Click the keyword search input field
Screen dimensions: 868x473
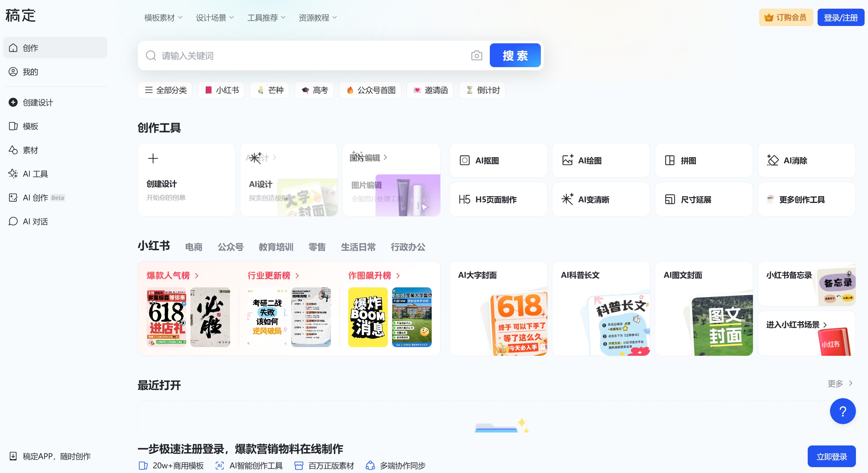[303, 55]
